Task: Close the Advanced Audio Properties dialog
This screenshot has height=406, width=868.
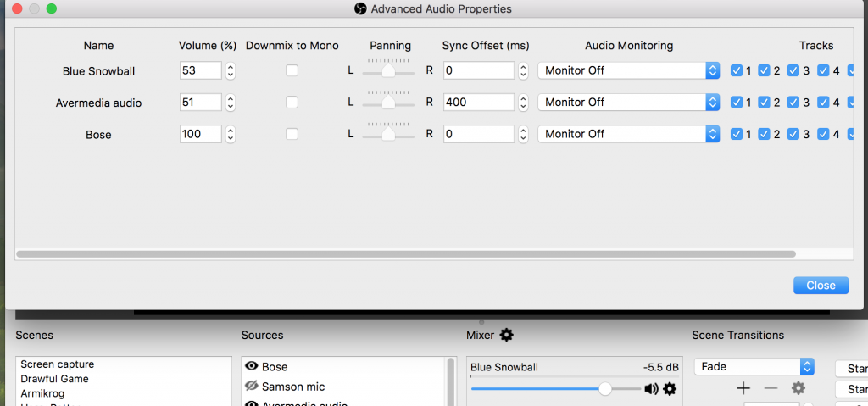Action: pyautogui.click(x=821, y=286)
